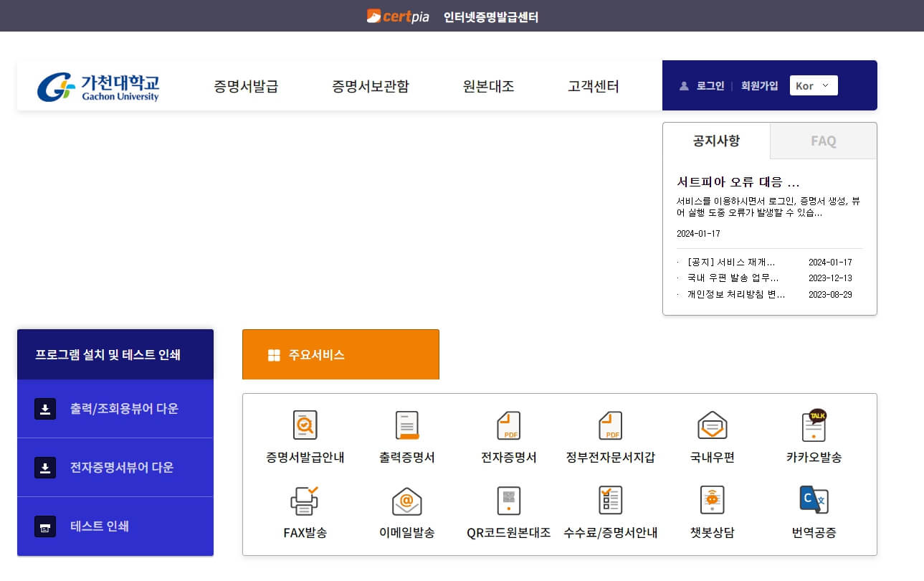The height and width of the screenshot is (581, 924).
Task: Select the 이메일발송 email icon
Action: click(407, 501)
